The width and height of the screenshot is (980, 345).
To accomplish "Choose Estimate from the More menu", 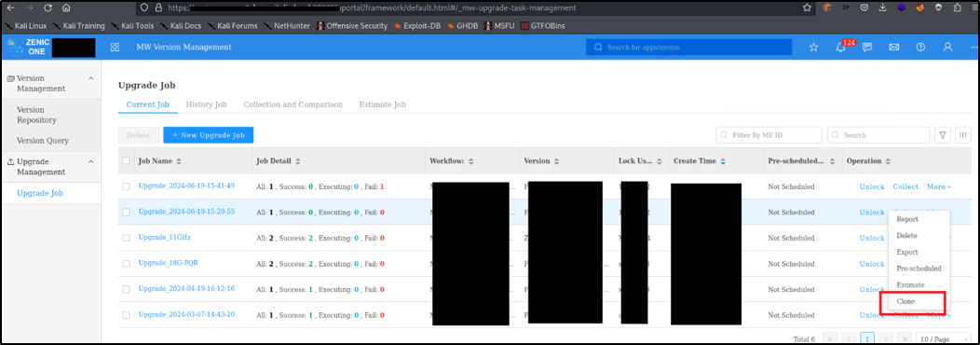I will point(911,284).
